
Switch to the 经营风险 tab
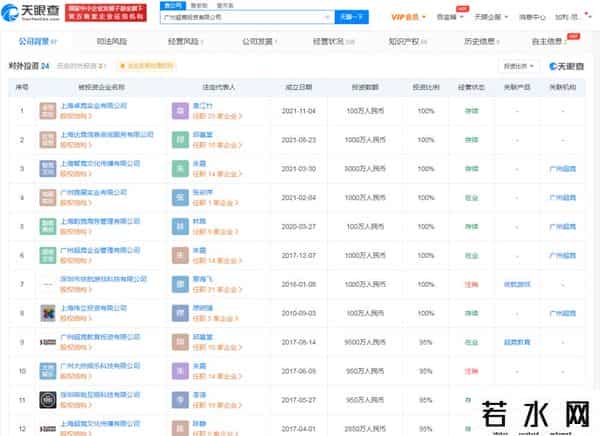pyautogui.click(x=186, y=41)
